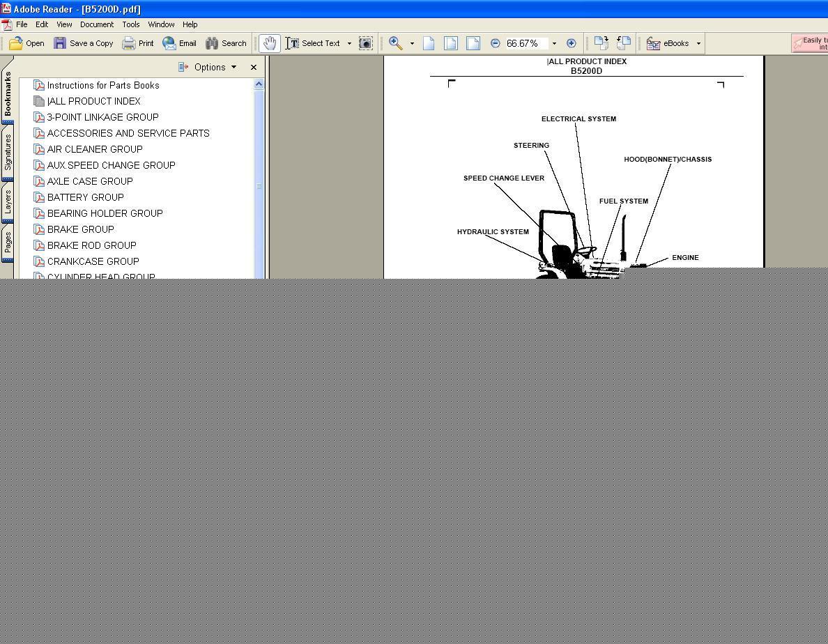Go to the BATTERY GROUP bookmark
This screenshot has width=828, height=644.
point(85,197)
